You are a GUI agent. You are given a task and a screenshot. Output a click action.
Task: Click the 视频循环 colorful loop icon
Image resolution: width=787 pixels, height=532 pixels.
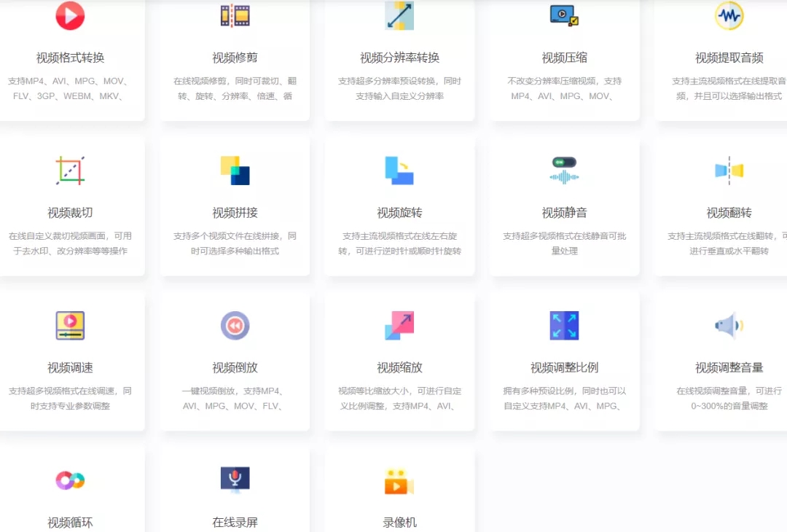click(x=70, y=480)
